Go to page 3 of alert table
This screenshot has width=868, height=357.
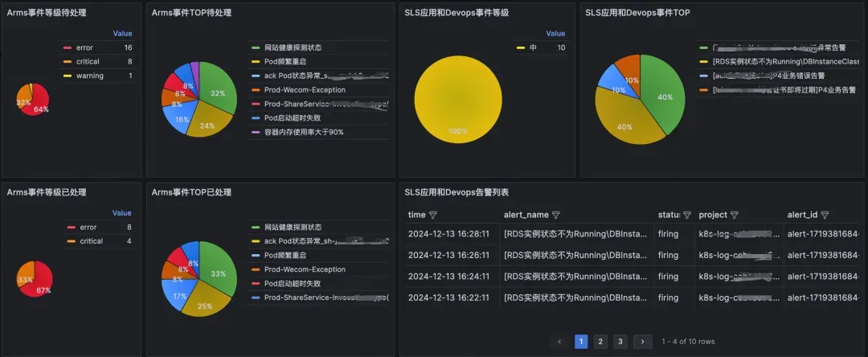point(620,342)
